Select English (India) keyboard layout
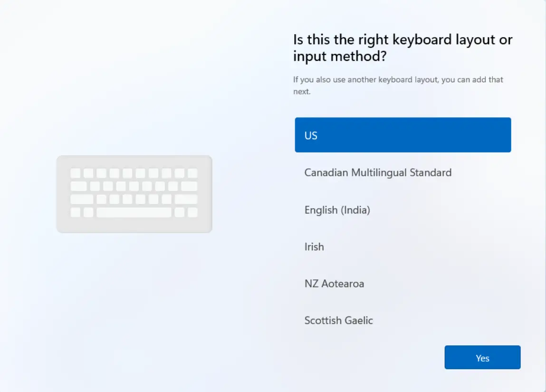Viewport: 546px width, 392px height. pyautogui.click(x=337, y=210)
